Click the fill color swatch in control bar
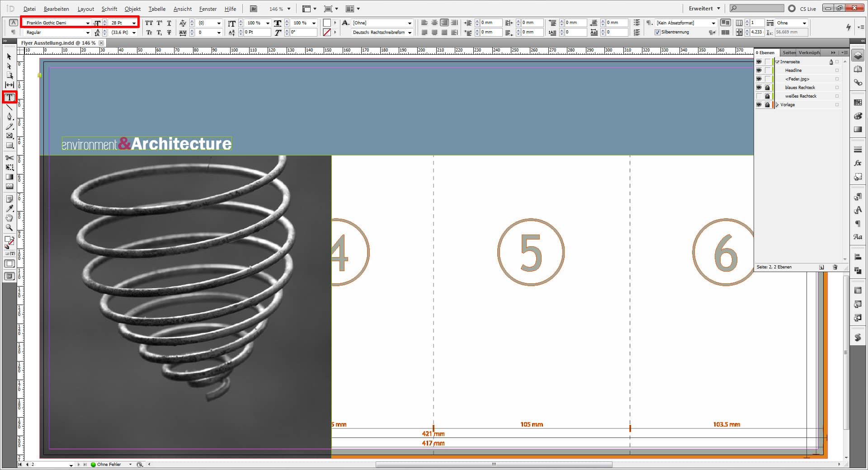 (x=327, y=23)
